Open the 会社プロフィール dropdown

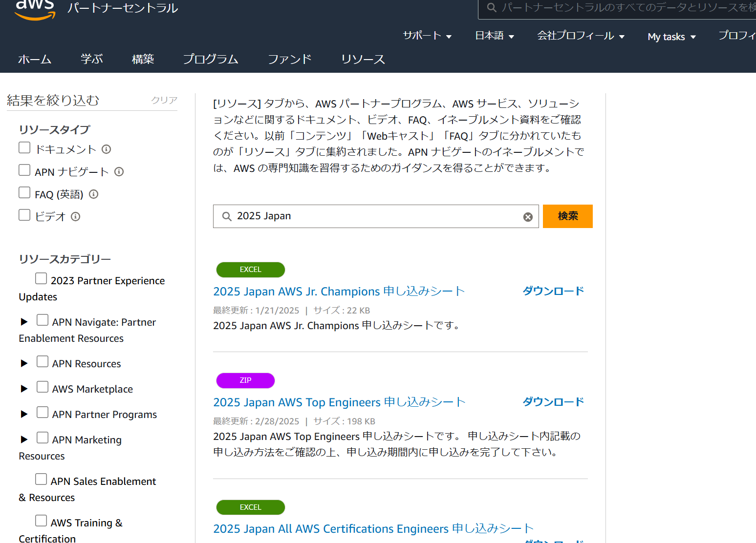[x=581, y=36]
